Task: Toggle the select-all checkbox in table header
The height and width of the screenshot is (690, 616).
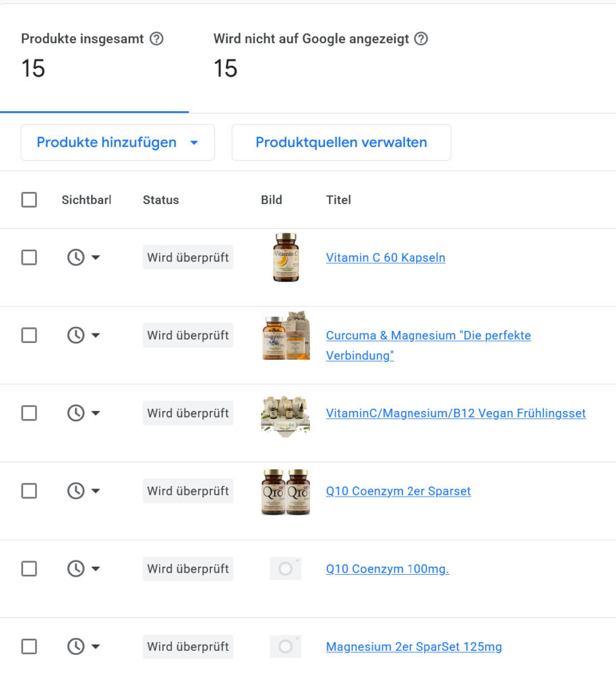Action: 29,200
